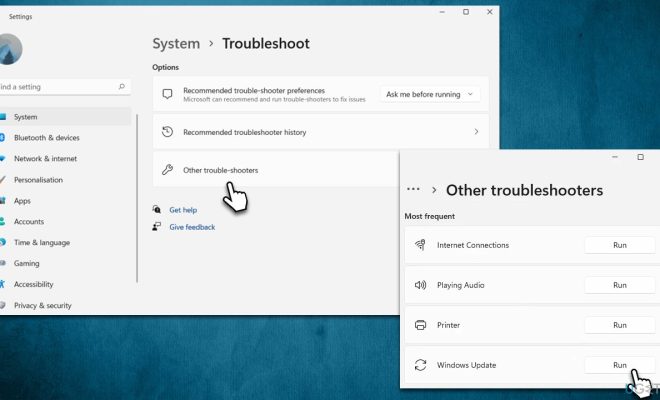
Task: Select Personalisation in the sidebar
Action: click(x=38, y=180)
